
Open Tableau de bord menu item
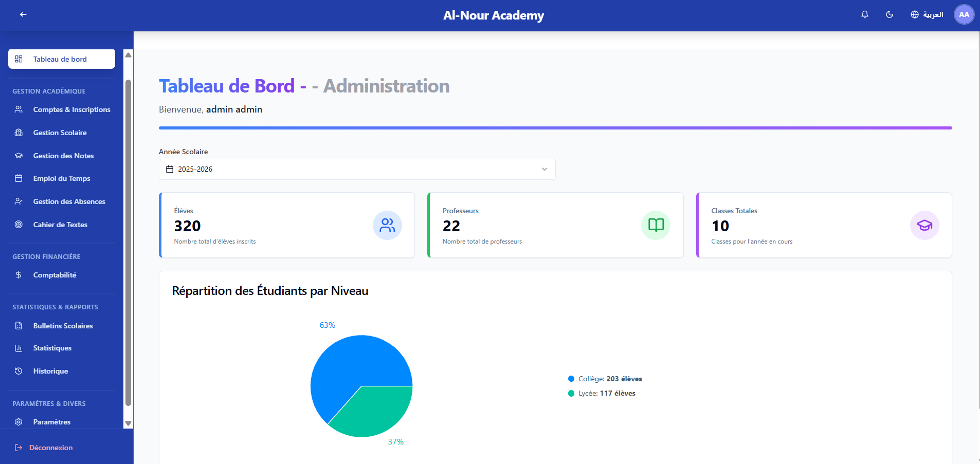click(x=62, y=59)
